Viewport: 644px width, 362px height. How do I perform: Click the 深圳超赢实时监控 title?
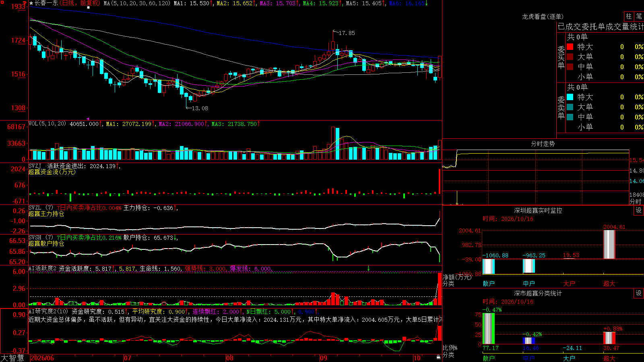click(x=538, y=210)
